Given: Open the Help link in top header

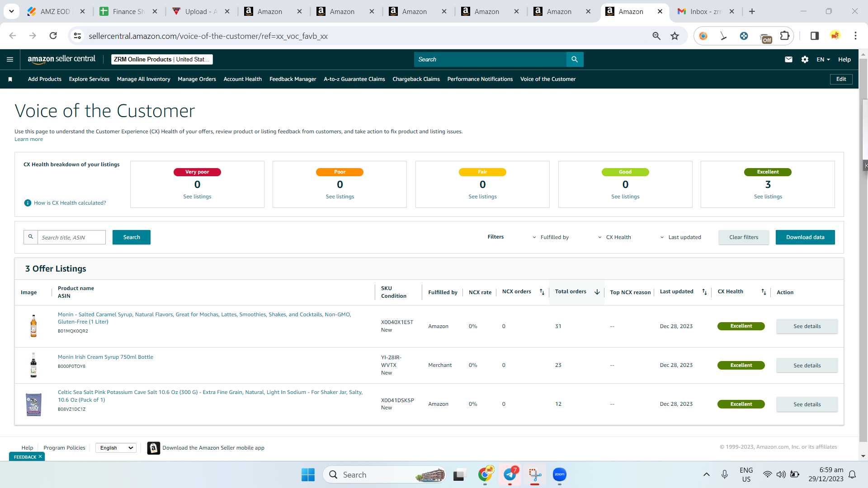Looking at the screenshot, I should pyautogui.click(x=844, y=59).
